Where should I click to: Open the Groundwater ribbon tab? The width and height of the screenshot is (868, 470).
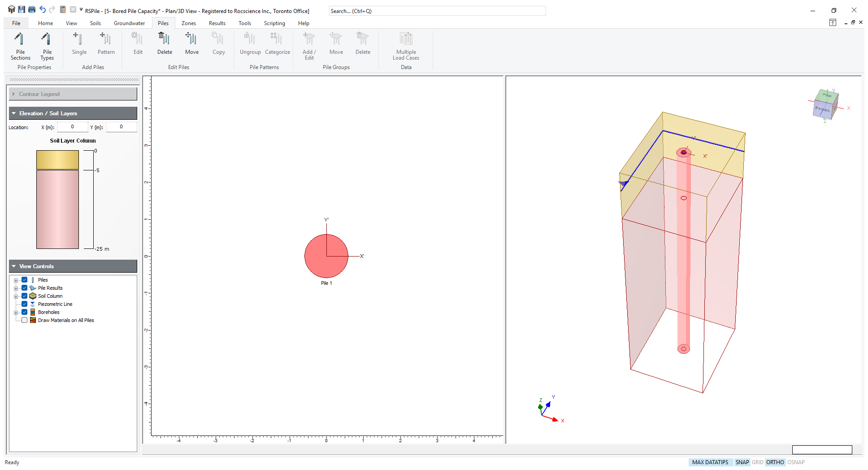click(129, 23)
